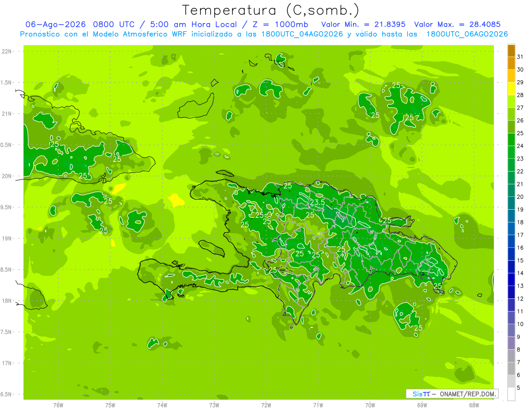Click the '1800UTC_06AGO2026' valid-until time
532x411 pixels.
click(x=467, y=34)
